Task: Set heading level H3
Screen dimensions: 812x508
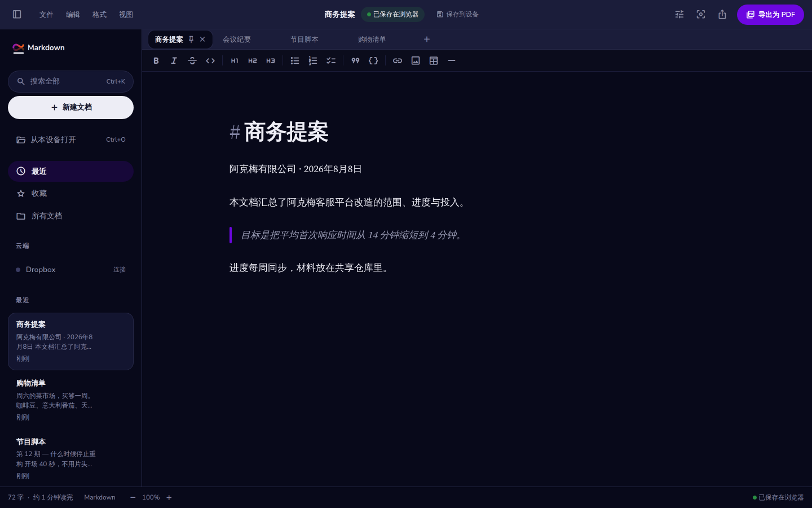Action: point(271,60)
